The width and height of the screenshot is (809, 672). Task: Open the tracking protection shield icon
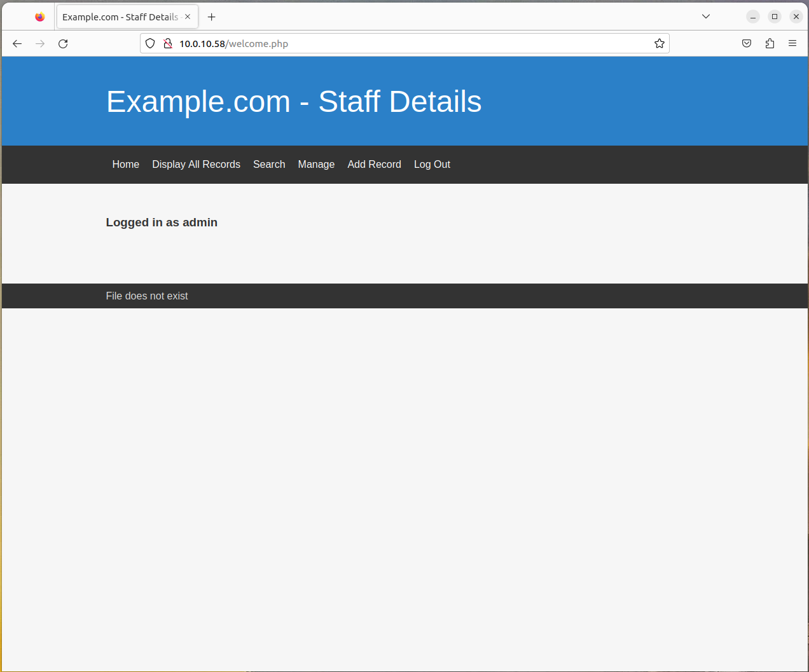click(150, 44)
